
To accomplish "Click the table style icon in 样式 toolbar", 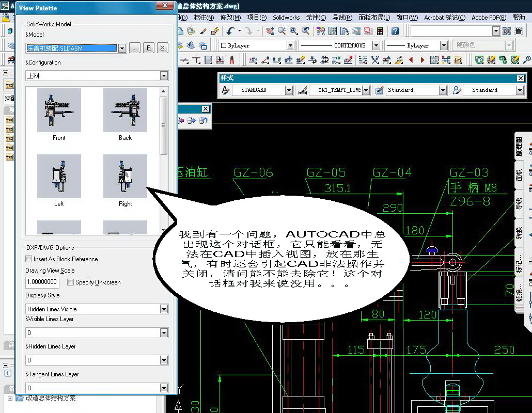I will click(379, 90).
